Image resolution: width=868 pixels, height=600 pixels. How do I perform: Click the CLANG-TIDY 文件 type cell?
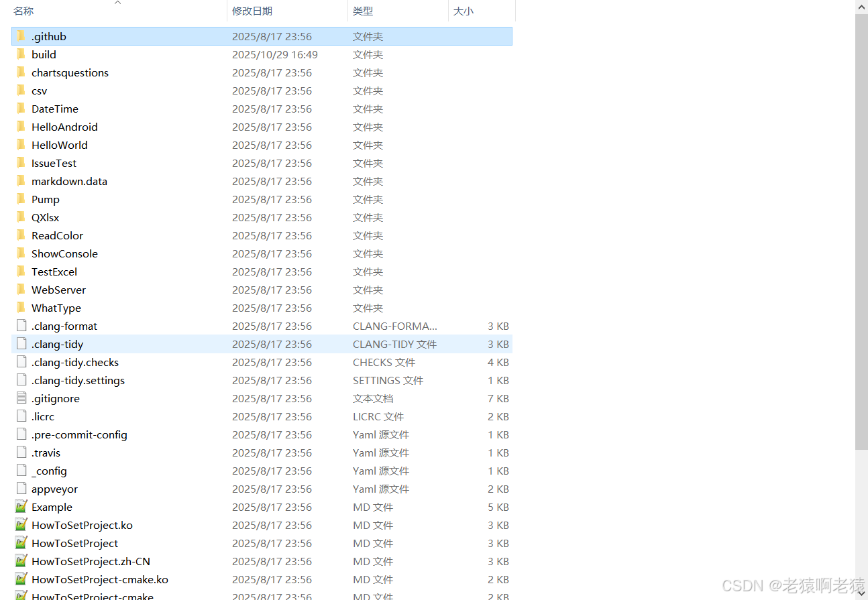394,344
